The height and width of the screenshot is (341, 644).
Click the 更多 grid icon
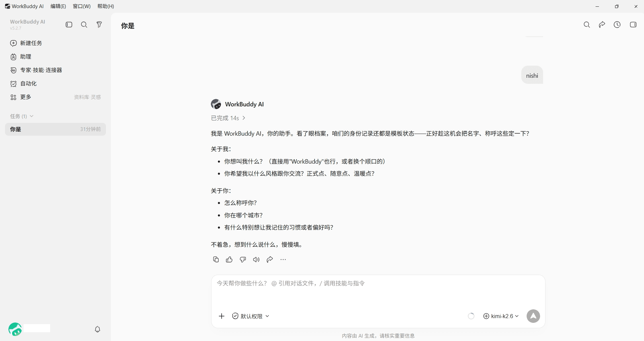click(x=13, y=97)
